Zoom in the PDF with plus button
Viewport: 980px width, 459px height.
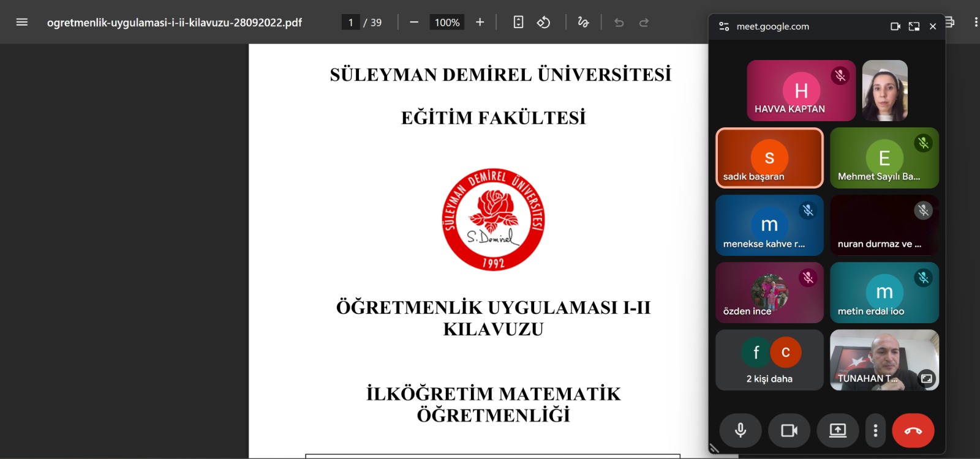pos(480,23)
